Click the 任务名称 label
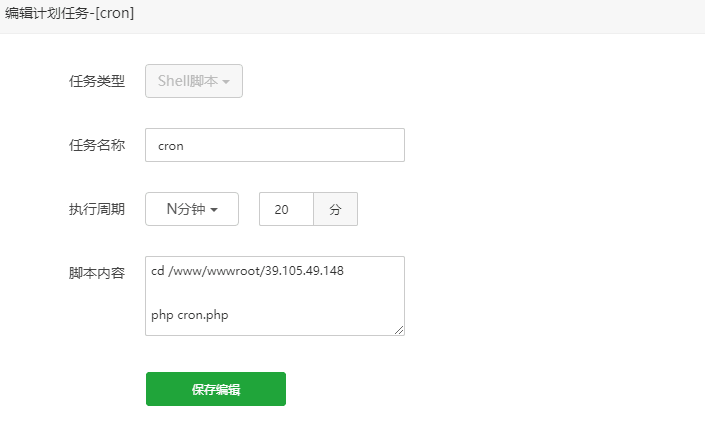Image resolution: width=705 pixels, height=436 pixels. [x=97, y=145]
